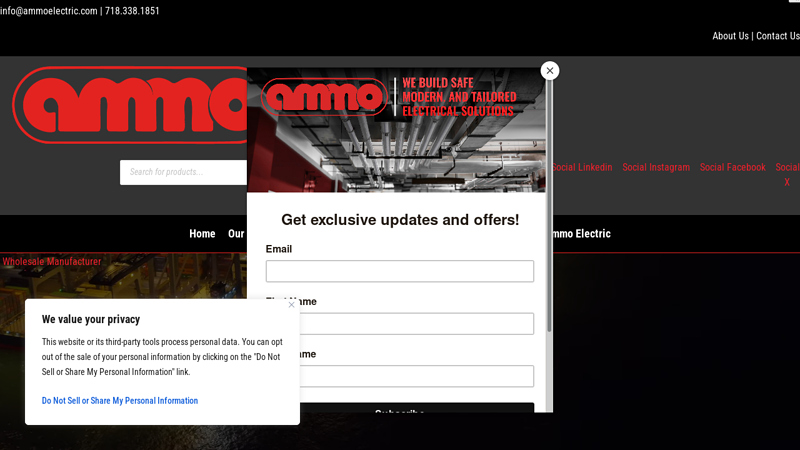
Task: Click the 'Get exclusive updates and offers!' heading
Action: point(400,220)
